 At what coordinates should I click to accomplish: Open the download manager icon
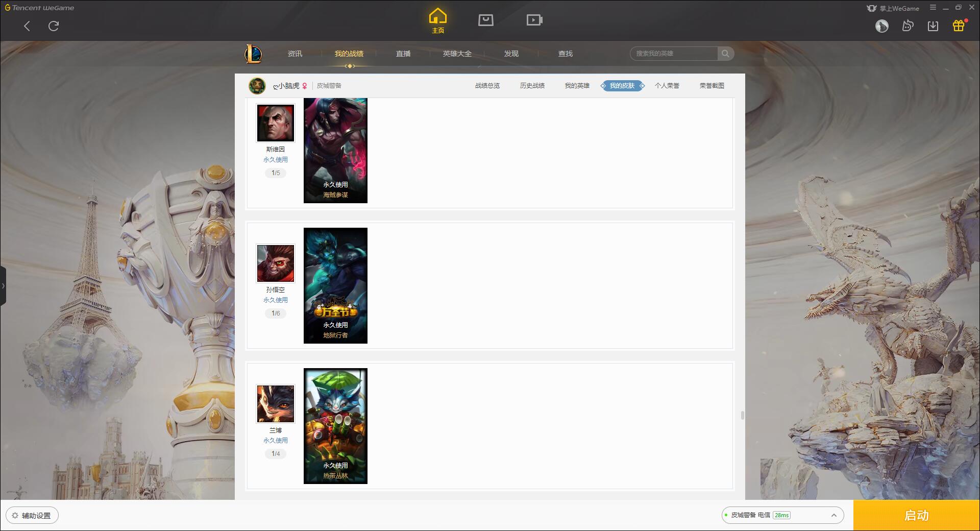(x=933, y=26)
